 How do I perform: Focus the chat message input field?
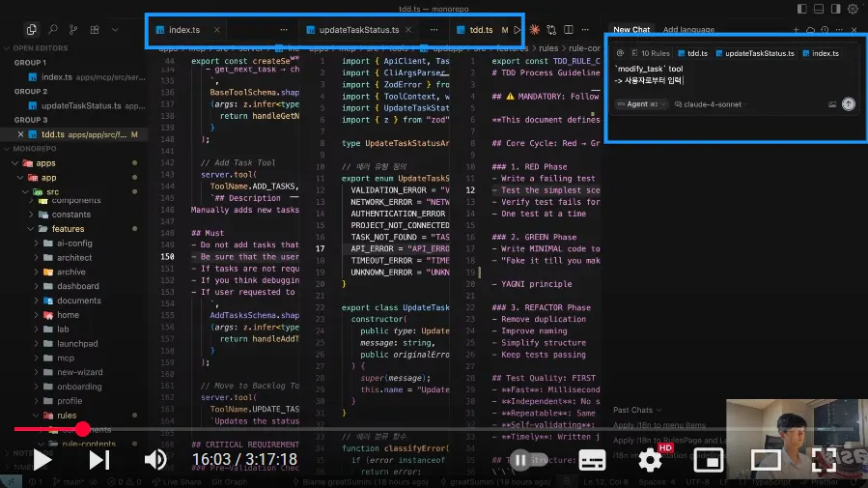(735, 74)
